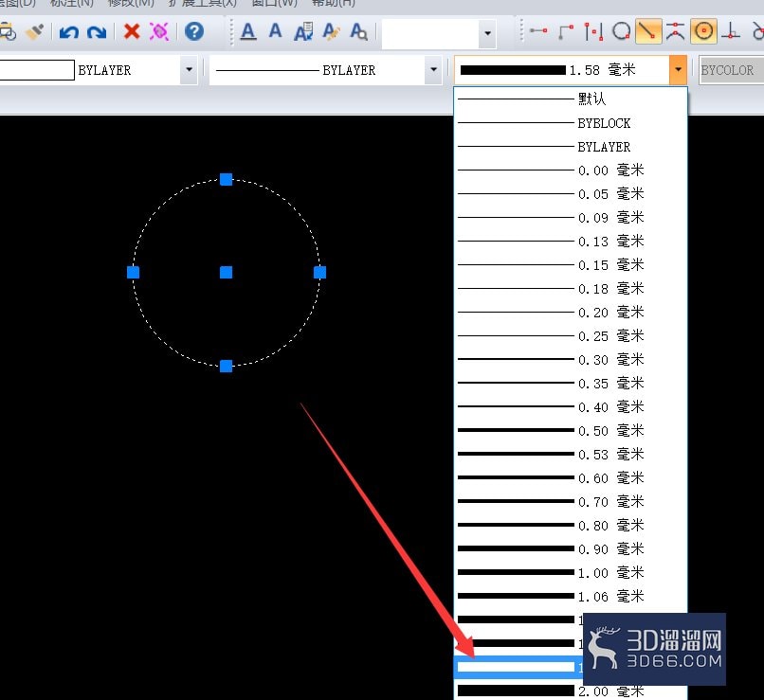Click the empty text style input field
The image size is (764, 700).
[430, 33]
